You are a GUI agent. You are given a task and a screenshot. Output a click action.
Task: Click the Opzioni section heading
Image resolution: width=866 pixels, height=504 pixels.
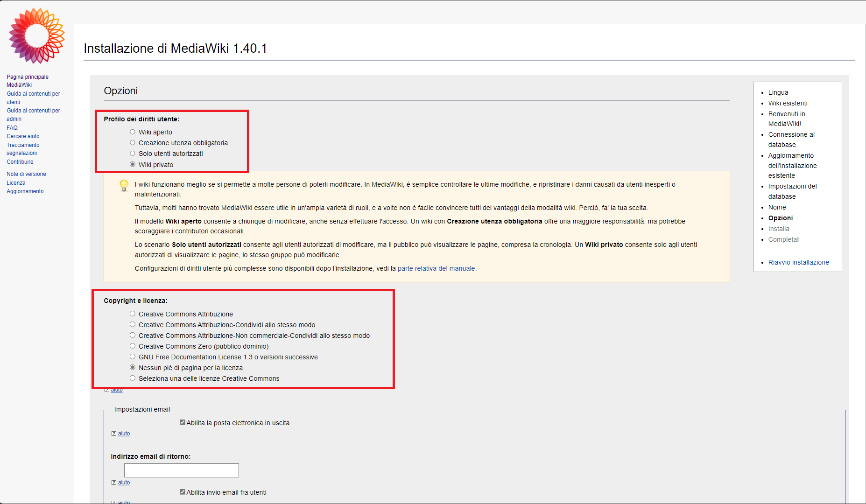pyautogui.click(x=121, y=91)
